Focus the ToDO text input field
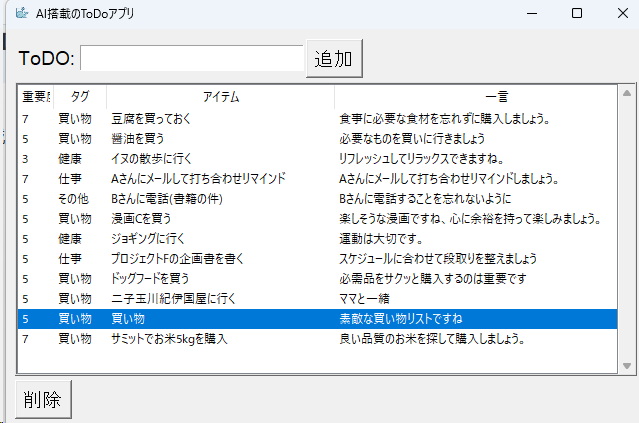The height and width of the screenshot is (423, 639). (191, 59)
